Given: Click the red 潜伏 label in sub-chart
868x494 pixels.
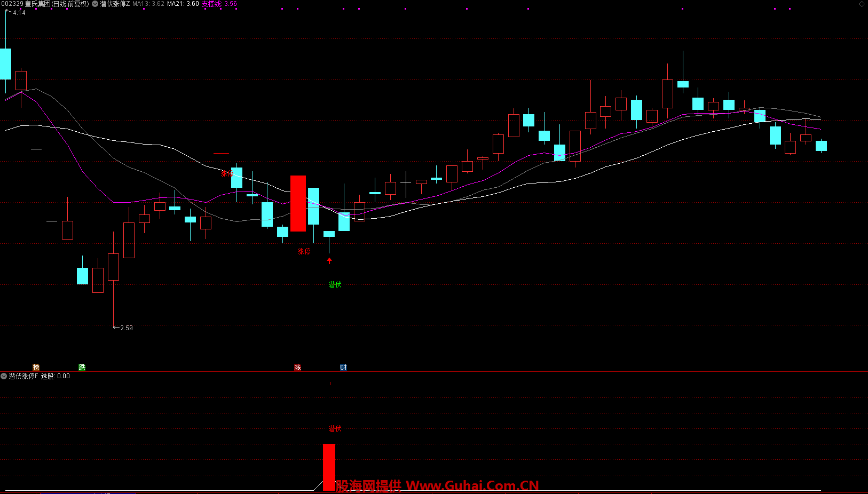Looking at the screenshot, I should click(x=335, y=428).
